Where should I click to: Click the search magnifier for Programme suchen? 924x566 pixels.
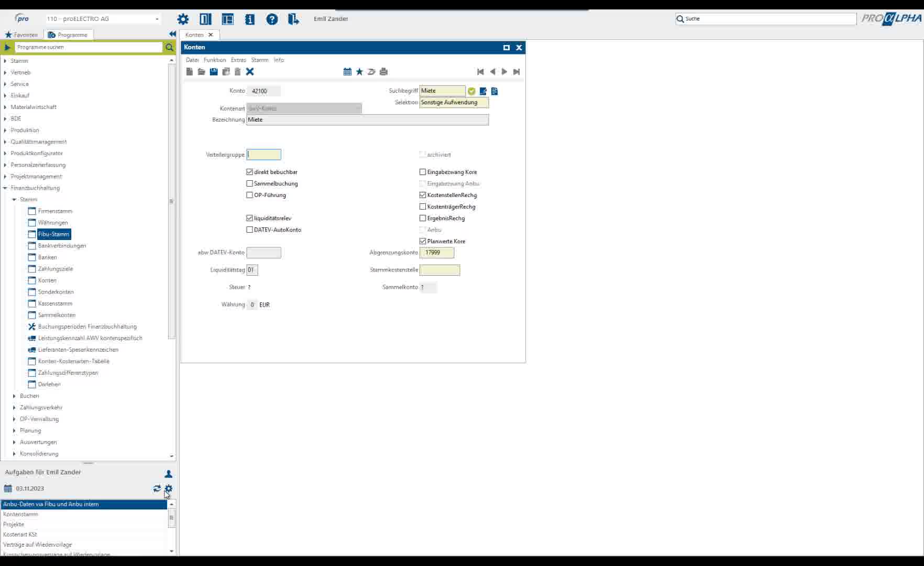[x=169, y=47]
